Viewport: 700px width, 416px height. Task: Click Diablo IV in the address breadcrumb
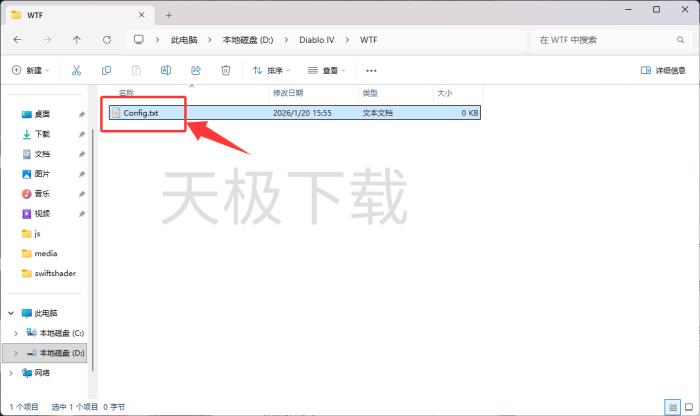pyautogui.click(x=308, y=40)
